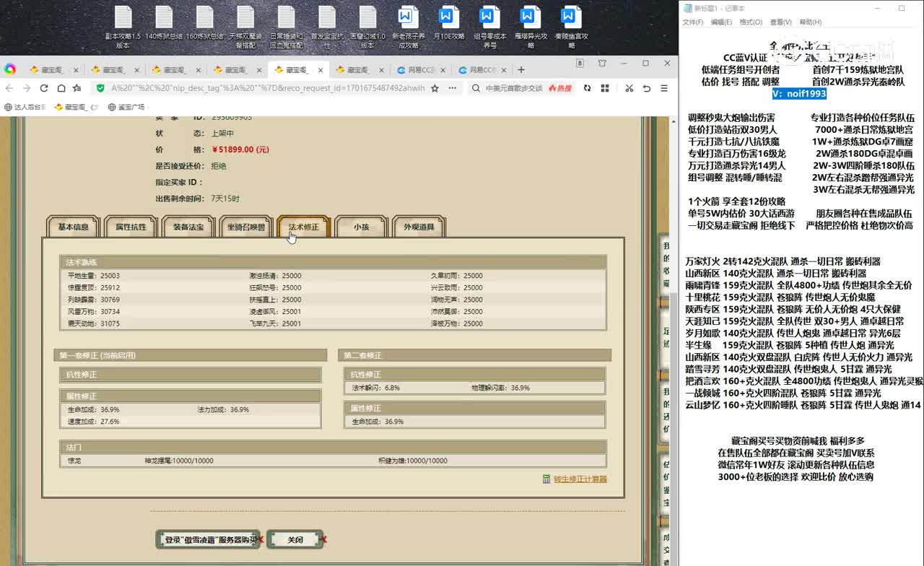
Task: Open Notepad 文件(F) menu
Action: [693, 22]
